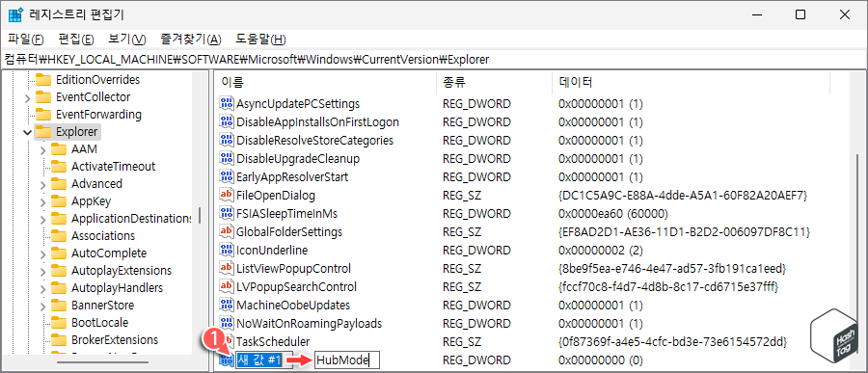Click the registry path address bar
Screen dimensions: 868x373
434,59
